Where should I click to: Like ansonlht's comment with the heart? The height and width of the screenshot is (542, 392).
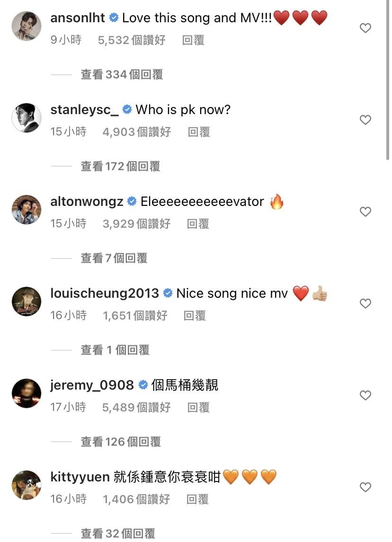(x=365, y=28)
